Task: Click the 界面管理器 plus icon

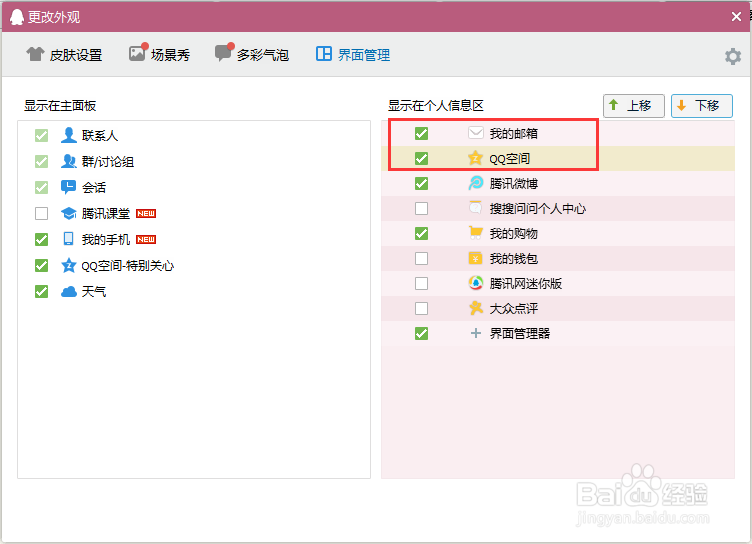Action: (476, 333)
